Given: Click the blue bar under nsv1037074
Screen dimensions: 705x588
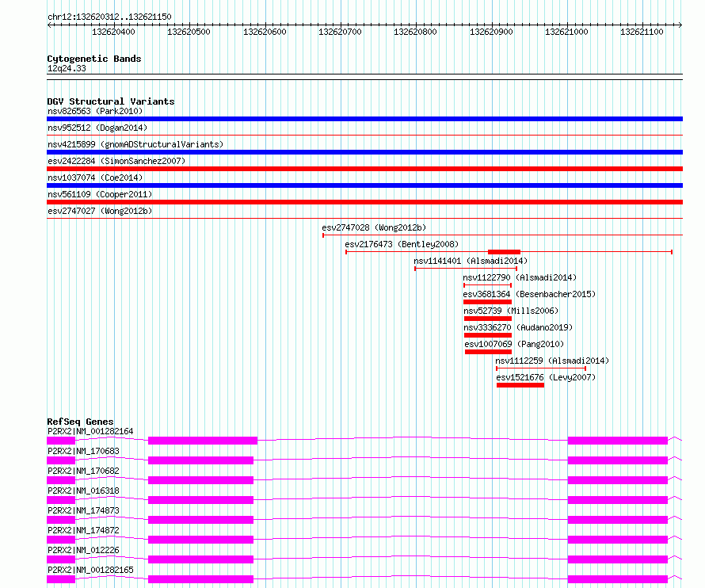Looking at the screenshot, I should (364, 185).
